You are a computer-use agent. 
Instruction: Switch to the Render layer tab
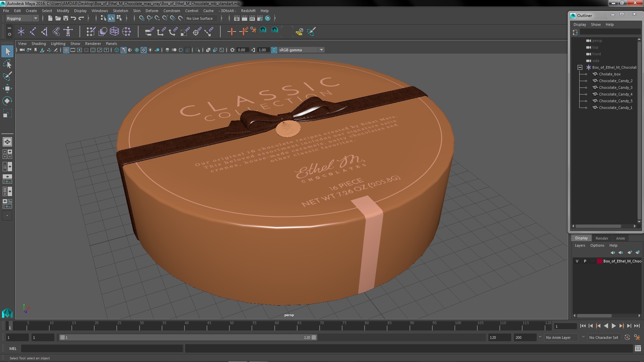(602, 238)
